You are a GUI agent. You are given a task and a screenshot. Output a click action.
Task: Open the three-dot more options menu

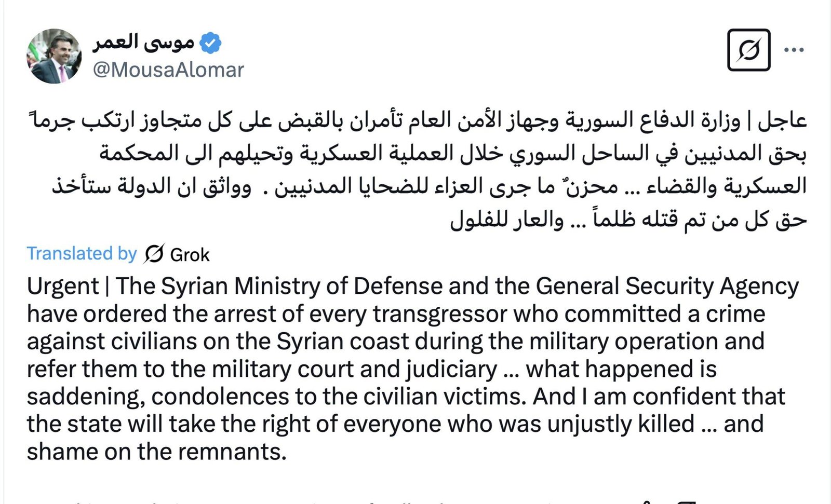pos(794,50)
